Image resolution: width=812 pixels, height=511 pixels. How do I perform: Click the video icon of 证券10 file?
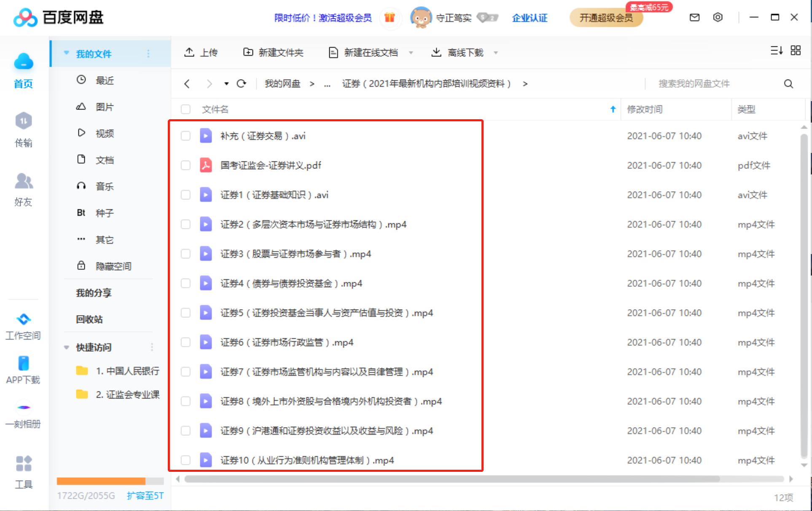point(206,460)
